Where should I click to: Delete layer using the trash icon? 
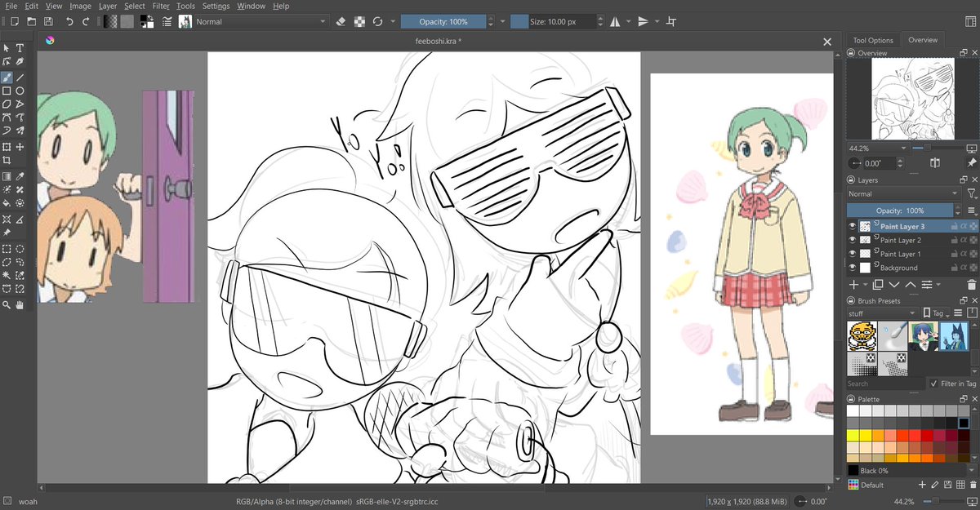click(970, 285)
